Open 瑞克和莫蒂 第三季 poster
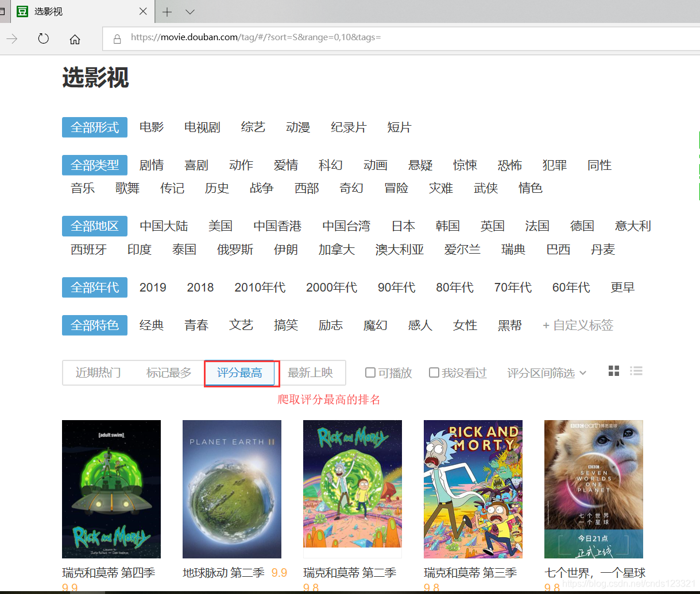This screenshot has width=700, height=594. point(473,489)
